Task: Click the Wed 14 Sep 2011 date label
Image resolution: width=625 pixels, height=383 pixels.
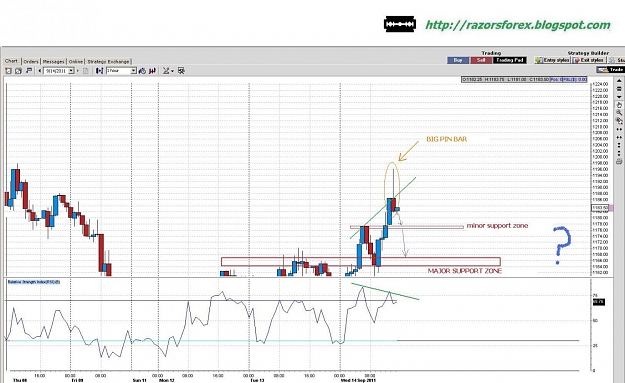Action: [358, 380]
